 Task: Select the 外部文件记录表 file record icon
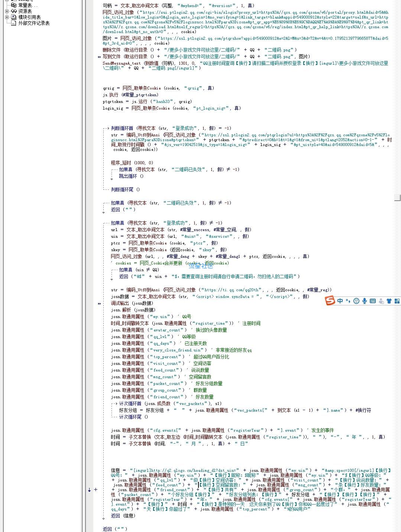click(14, 23)
